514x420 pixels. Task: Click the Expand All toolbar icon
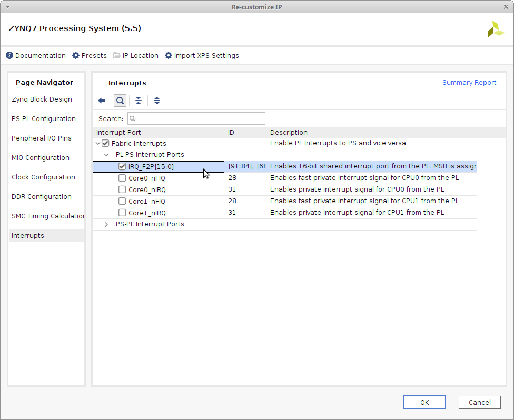[156, 101]
